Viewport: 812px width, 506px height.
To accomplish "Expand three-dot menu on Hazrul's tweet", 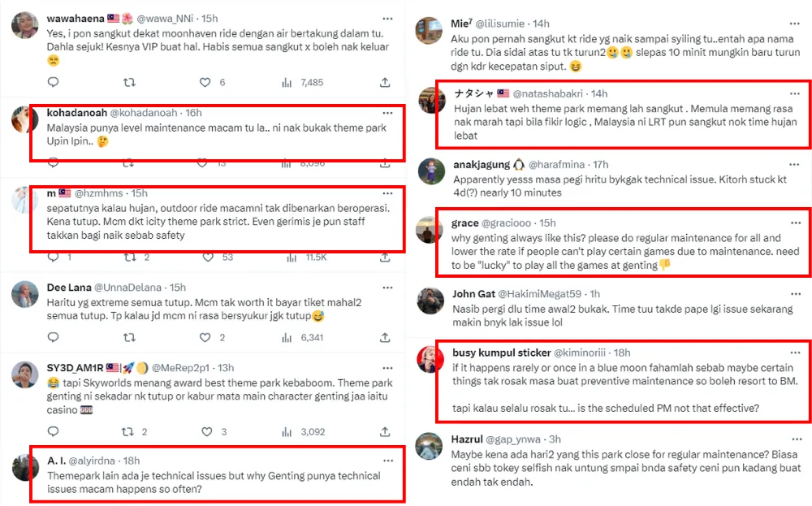I will 793,439.
